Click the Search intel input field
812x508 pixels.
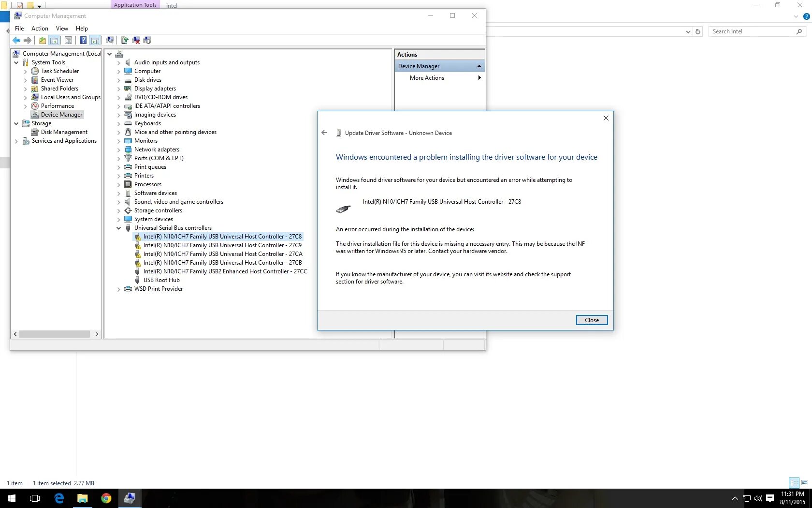(757, 31)
